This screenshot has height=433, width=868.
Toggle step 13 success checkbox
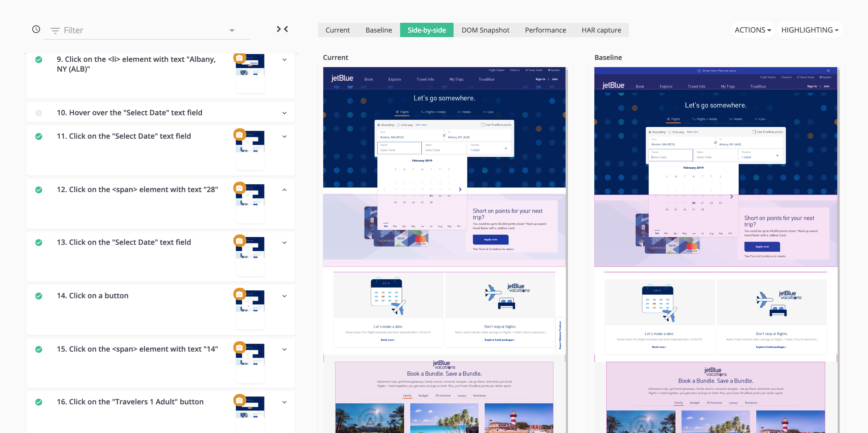pos(39,243)
